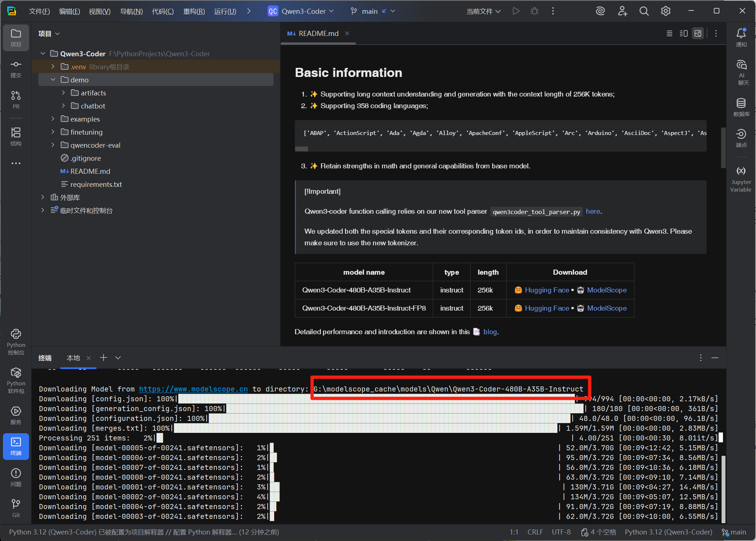Open the Database tool window
The image size is (756, 541).
[x=741, y=107]
